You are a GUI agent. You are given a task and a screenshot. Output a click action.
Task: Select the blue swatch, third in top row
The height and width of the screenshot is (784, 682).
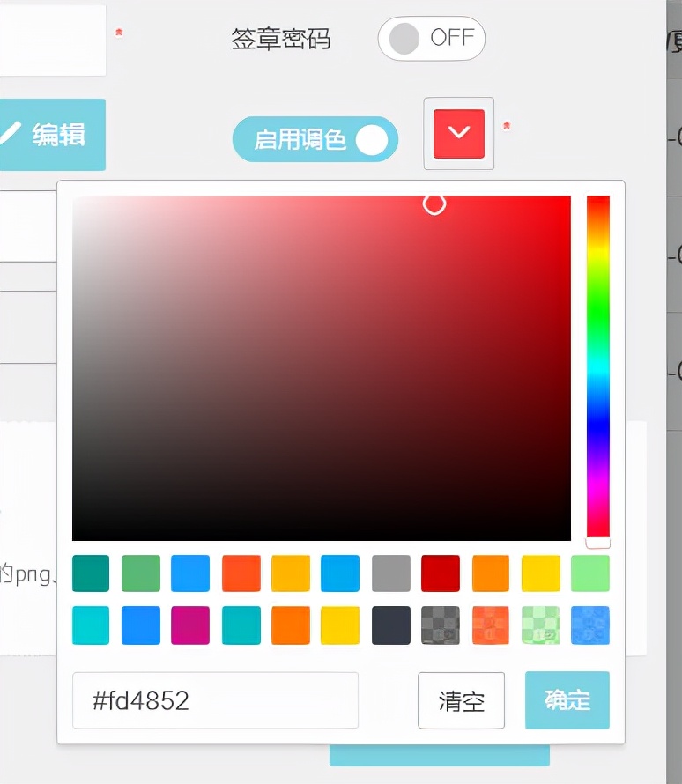(190, 573)
